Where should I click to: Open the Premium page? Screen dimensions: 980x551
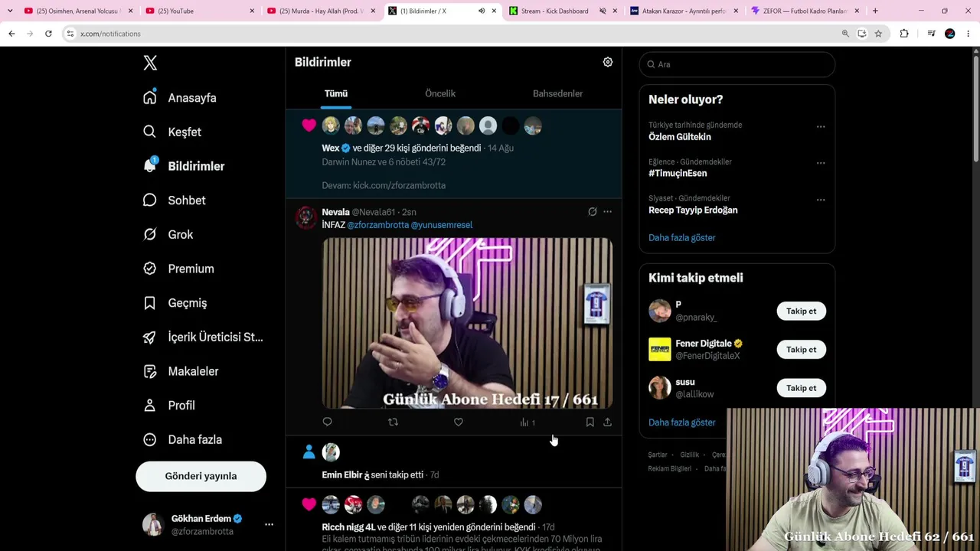(x=179, y=269)
